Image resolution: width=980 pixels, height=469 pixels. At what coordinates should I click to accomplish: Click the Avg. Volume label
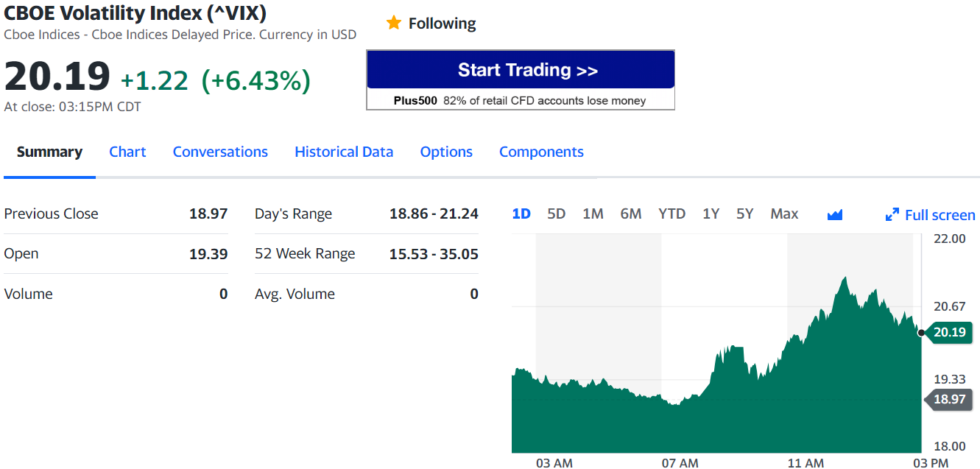click(x=295, y=294)
